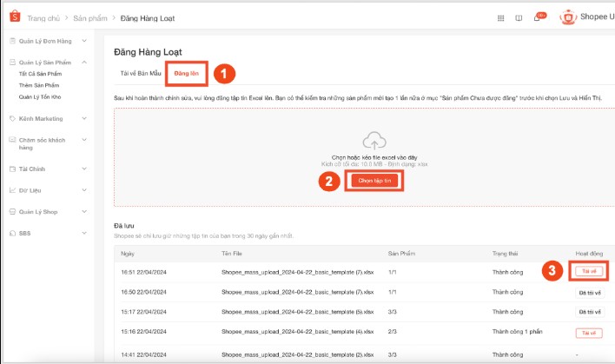Open the Kênh Marketing menu label

[41, 118]
